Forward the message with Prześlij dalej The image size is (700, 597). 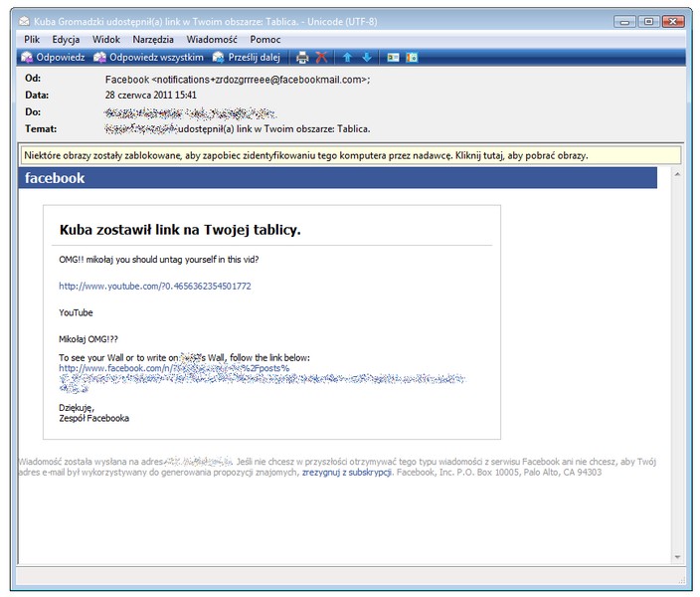point(249,57)
